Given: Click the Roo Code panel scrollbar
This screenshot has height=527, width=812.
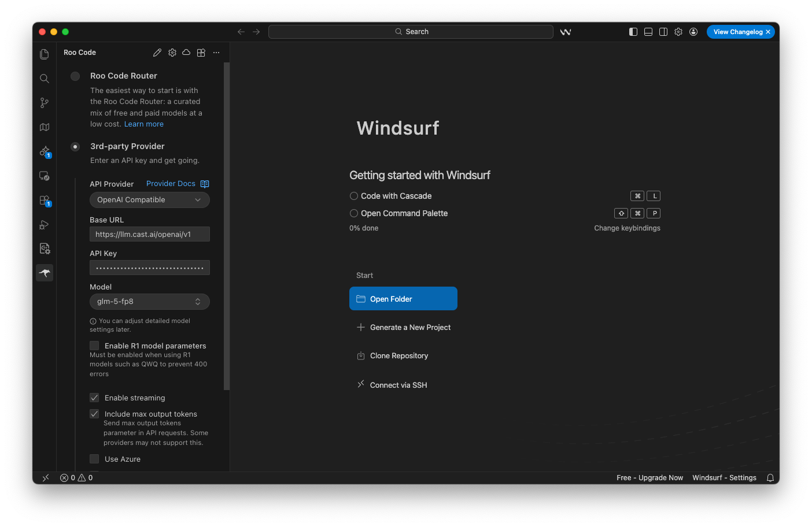Looking at the screenshot, I should click(227, 227).
